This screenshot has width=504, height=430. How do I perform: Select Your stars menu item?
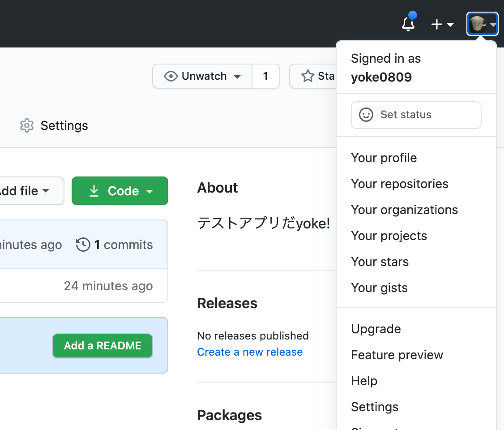click(x=416, y=262)
